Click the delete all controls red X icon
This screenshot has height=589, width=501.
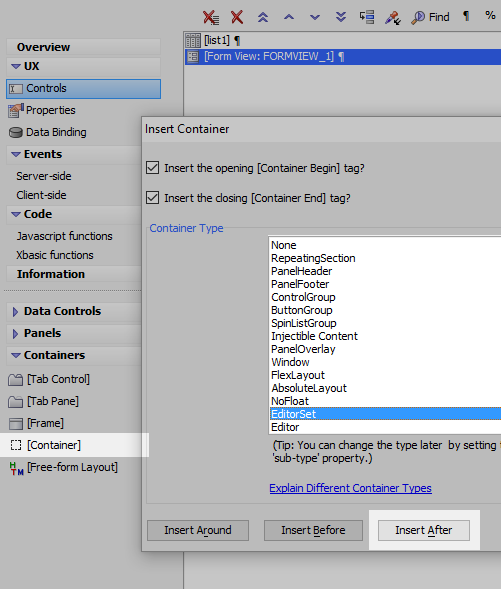tap(211, 17)
